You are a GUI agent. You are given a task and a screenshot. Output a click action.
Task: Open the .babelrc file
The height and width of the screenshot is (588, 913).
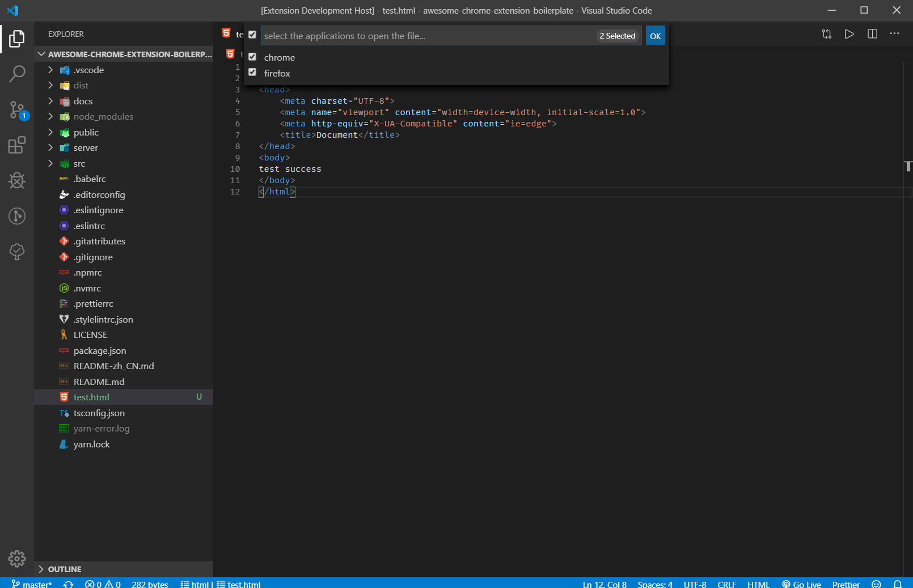click(x=124, y=179)
